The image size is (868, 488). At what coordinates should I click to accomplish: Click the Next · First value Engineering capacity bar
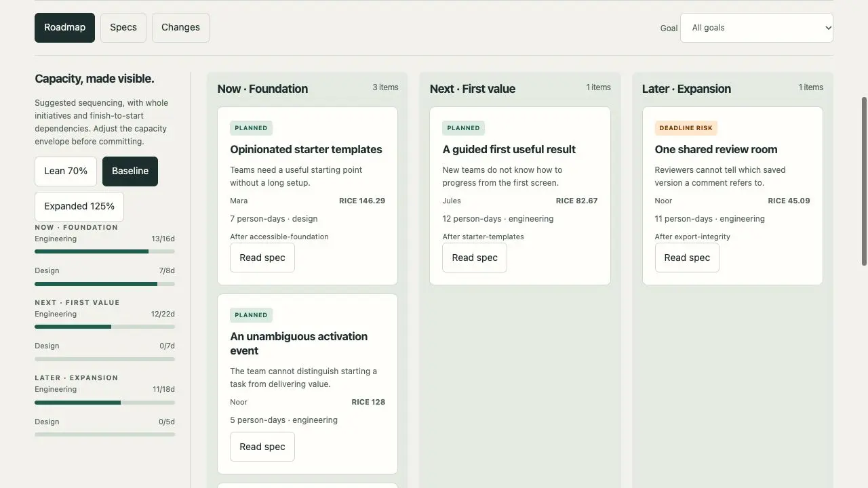[104, 327]
